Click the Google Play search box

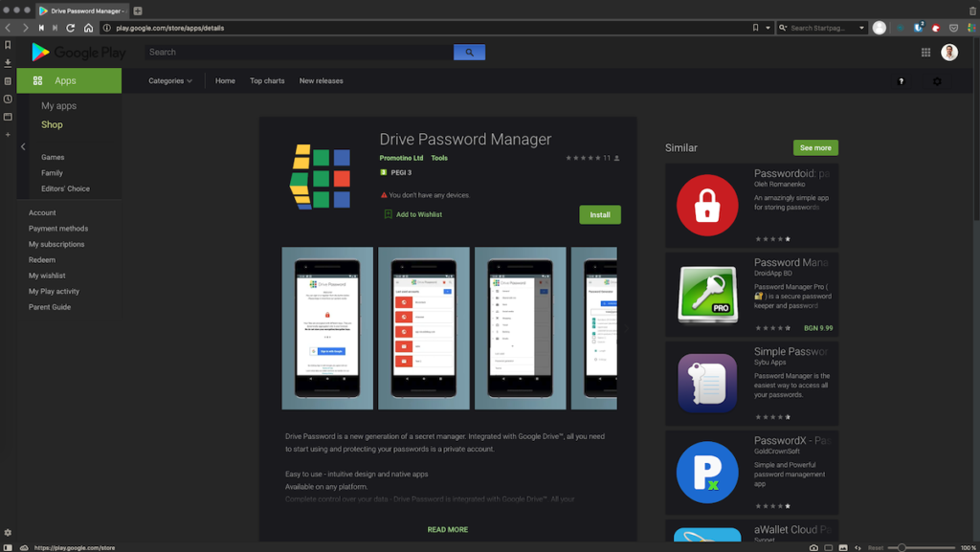pos(299,53)
